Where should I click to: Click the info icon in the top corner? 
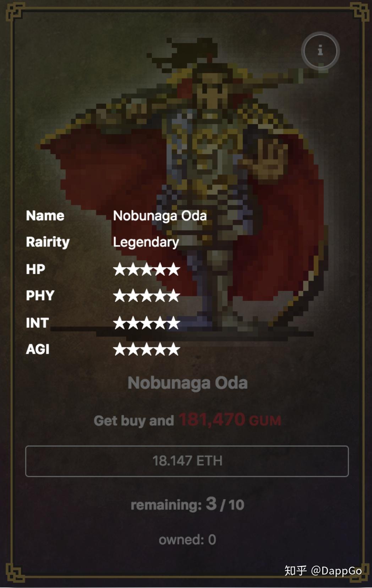(320, 51)
